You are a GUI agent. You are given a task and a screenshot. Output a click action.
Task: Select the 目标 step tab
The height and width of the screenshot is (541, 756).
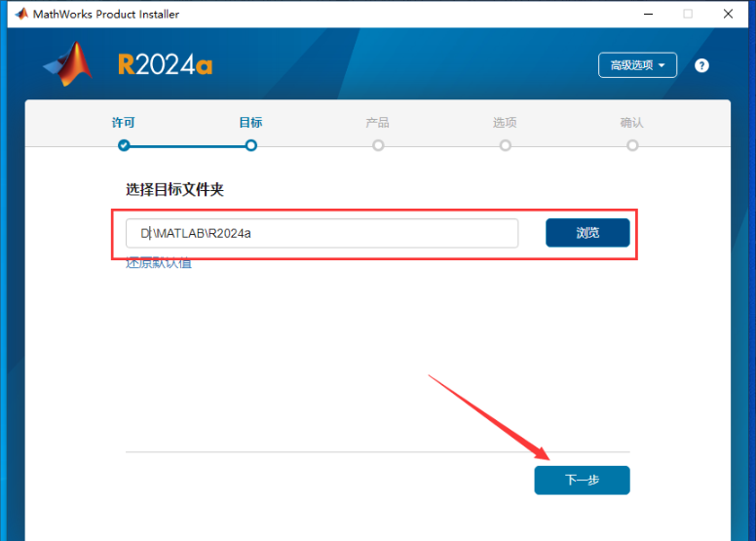(250, 122)
